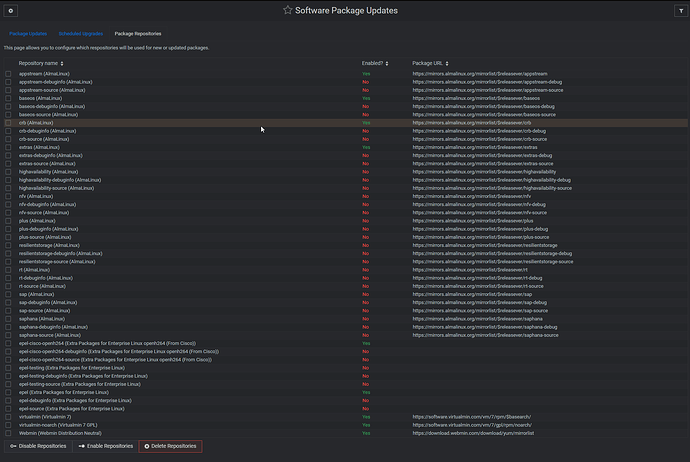The height and width of the screenshot is (462, 690).
Task: Switch to Package Updates tab
Action: (28, 33)
